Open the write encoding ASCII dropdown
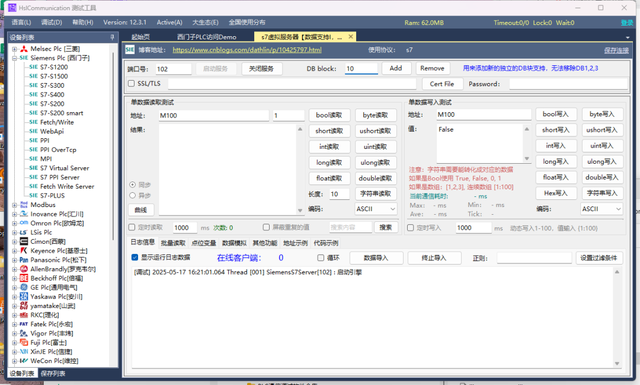 tap(602, 209)
